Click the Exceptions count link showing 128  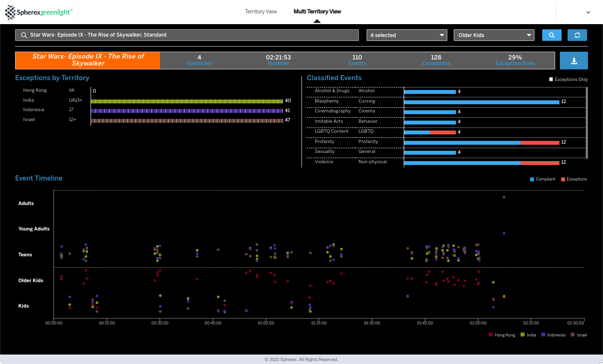(x=436, y=60)
